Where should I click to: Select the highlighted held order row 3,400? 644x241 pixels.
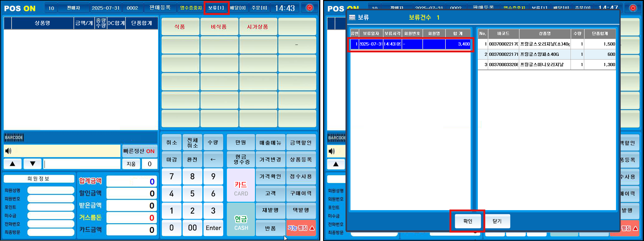(411, 44)
